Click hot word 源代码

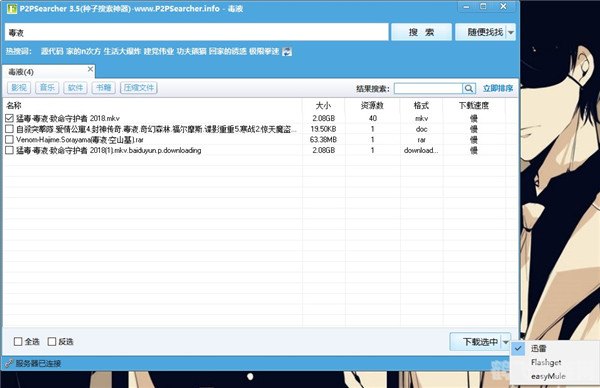(x=52, y=52)
